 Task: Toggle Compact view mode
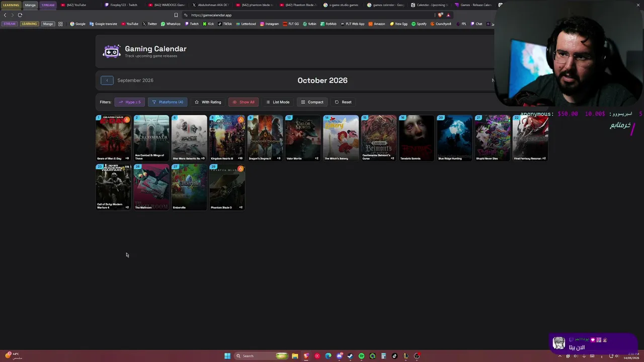point(312,102)
